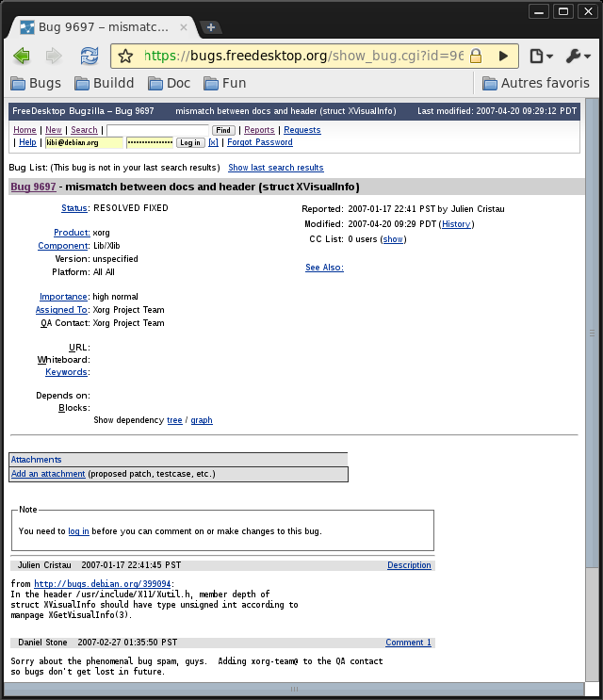Click Add an attachment link
The image size is (603, 700).
[48, 474]
